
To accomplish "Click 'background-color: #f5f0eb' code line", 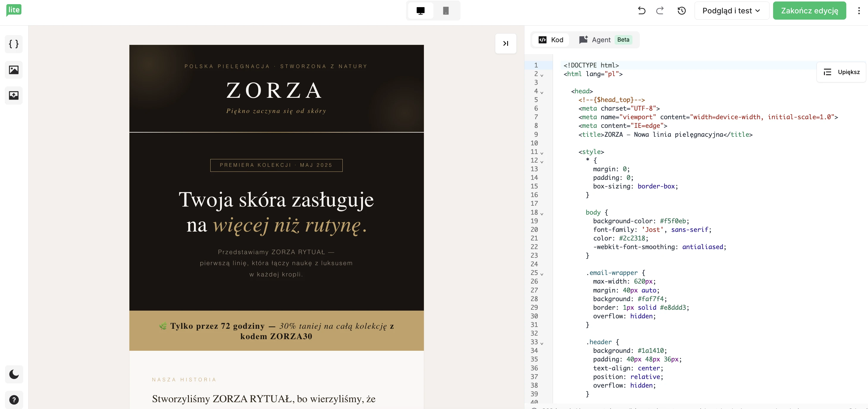I will coord(641,221).
